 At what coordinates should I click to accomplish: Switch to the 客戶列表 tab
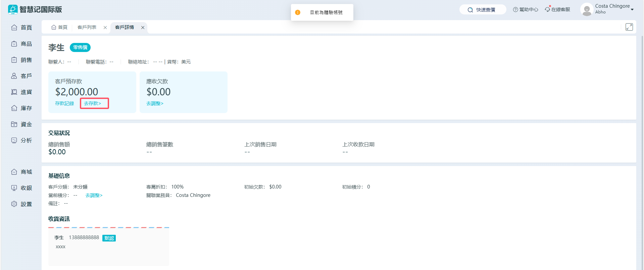[x=87, y=28]
